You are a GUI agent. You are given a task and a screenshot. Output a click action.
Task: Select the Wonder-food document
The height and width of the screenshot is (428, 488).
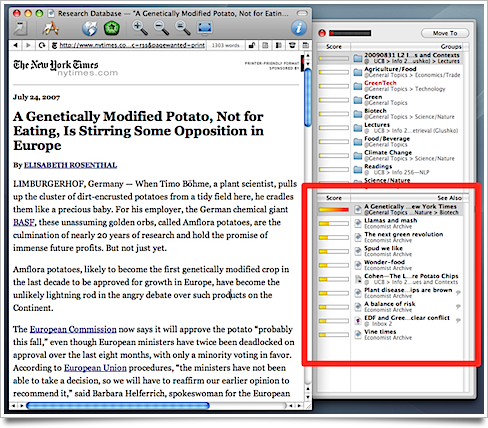(390, 265)
